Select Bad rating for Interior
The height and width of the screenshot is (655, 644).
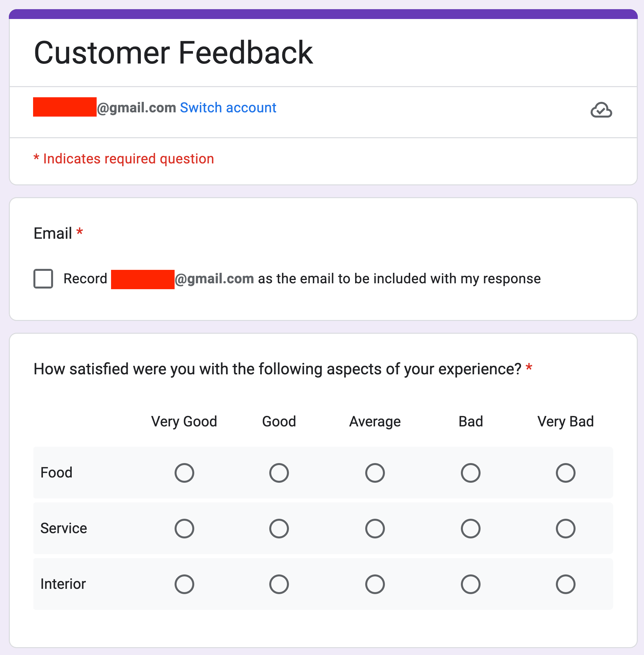tap(470, 584)
